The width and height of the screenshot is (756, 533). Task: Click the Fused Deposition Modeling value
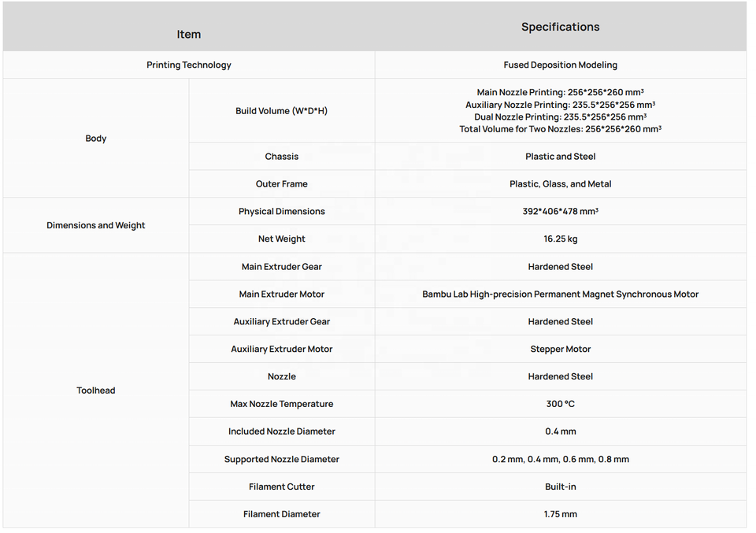(560, 65)
